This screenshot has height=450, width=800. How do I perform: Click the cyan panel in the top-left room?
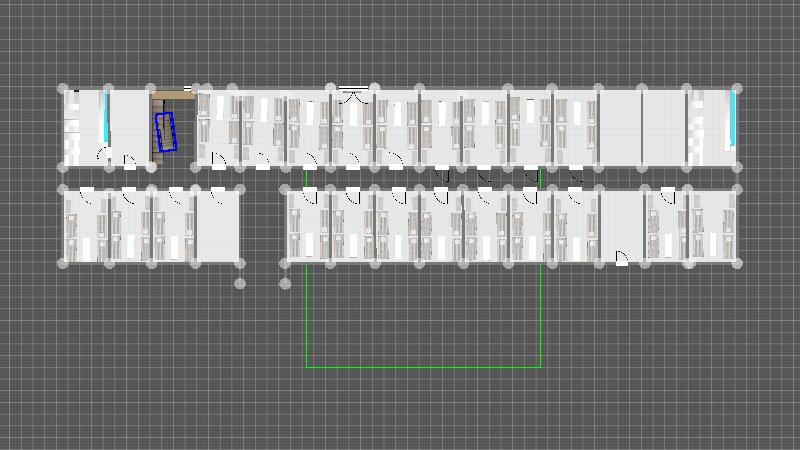[x=106, y=118]
